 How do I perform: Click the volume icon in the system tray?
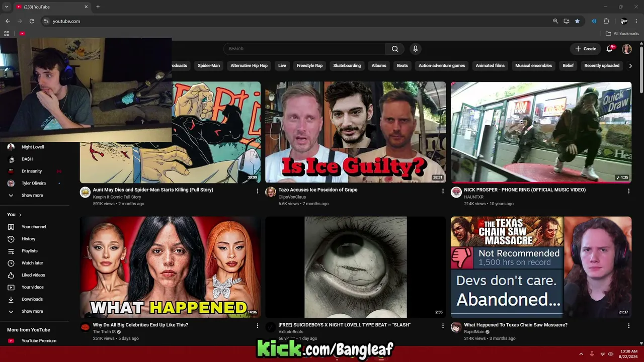(x=610, y=354)
